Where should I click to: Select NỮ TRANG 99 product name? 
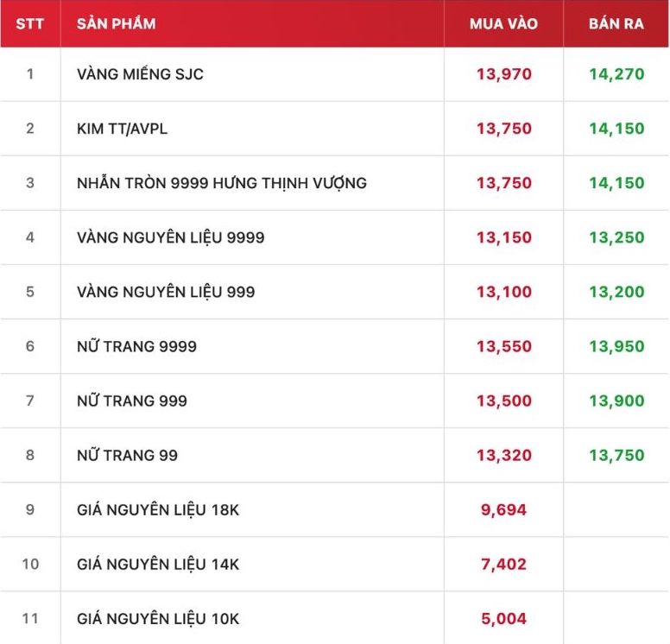pos(127,455)
